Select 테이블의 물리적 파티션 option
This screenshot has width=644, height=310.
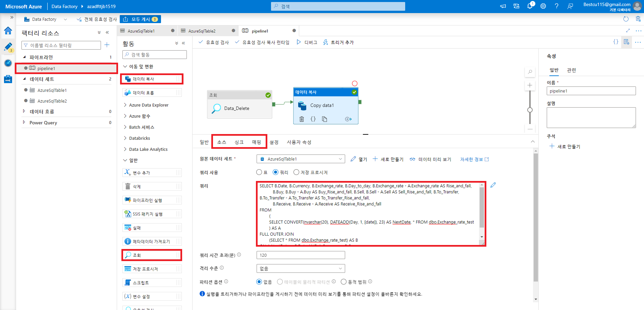(x=280, y=282)
